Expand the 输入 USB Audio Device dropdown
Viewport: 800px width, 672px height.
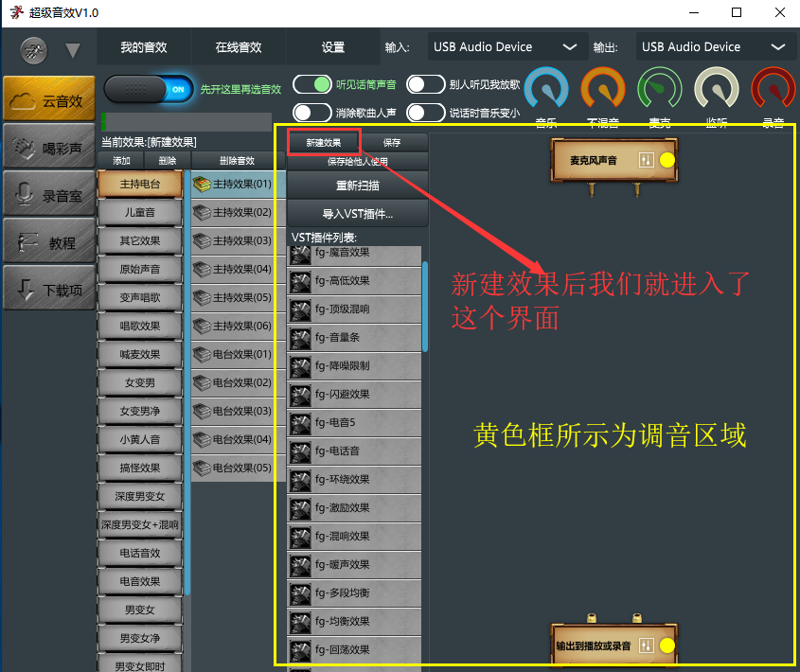point(507,47)
